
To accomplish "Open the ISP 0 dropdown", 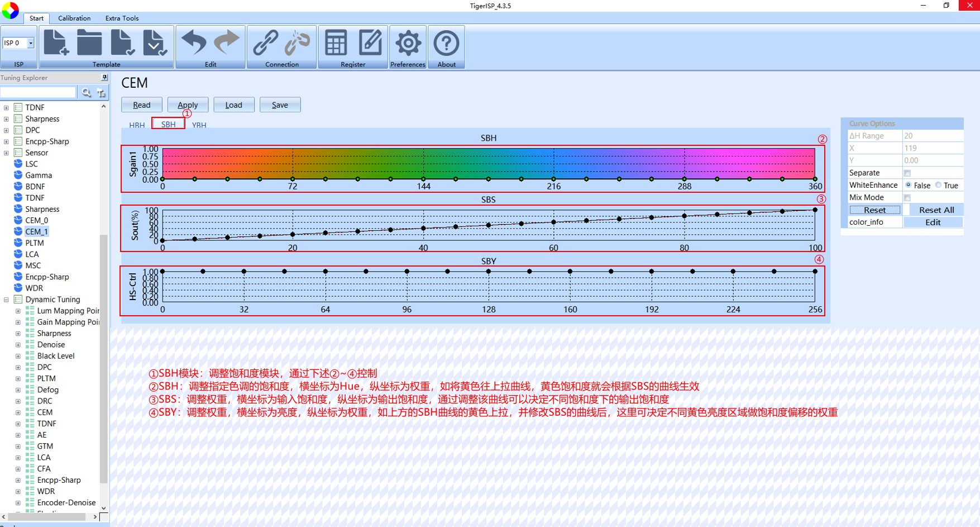I will (31, 43).
